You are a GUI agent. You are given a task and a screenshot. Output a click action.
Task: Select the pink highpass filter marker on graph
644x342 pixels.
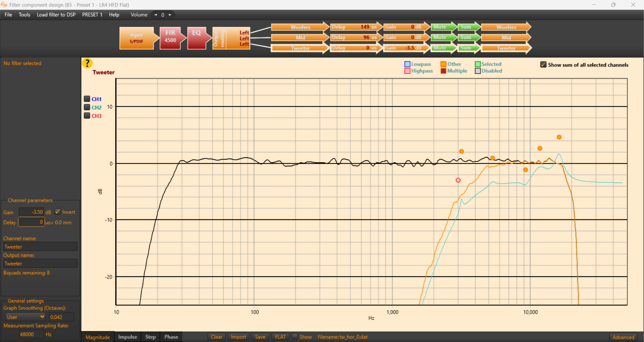[x=458, y=180]
